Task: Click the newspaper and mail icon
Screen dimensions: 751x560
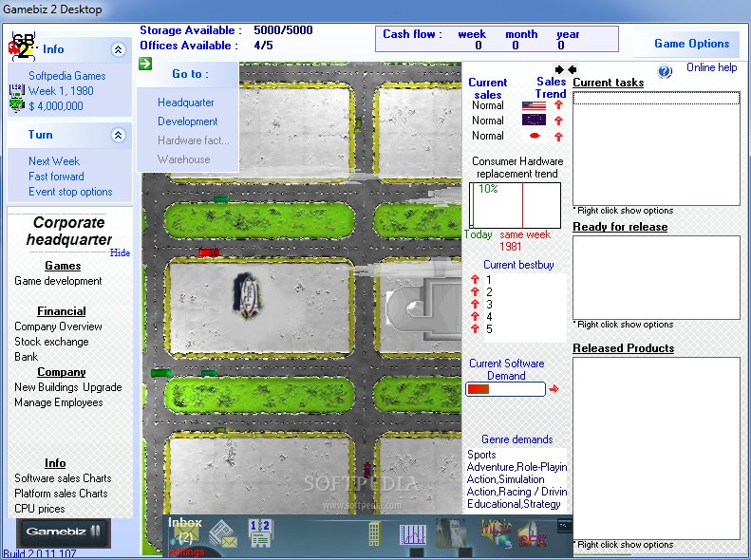Action: 223,534
